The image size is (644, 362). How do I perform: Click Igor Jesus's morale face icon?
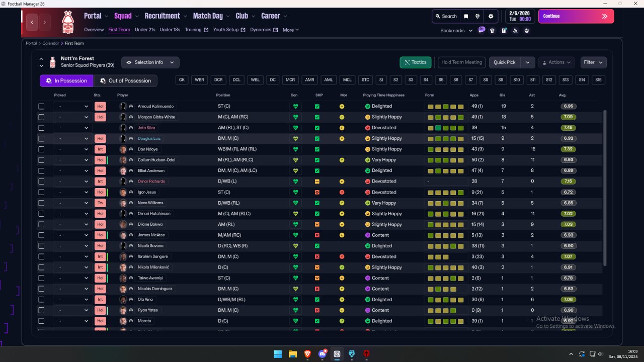tap(342, 193)
